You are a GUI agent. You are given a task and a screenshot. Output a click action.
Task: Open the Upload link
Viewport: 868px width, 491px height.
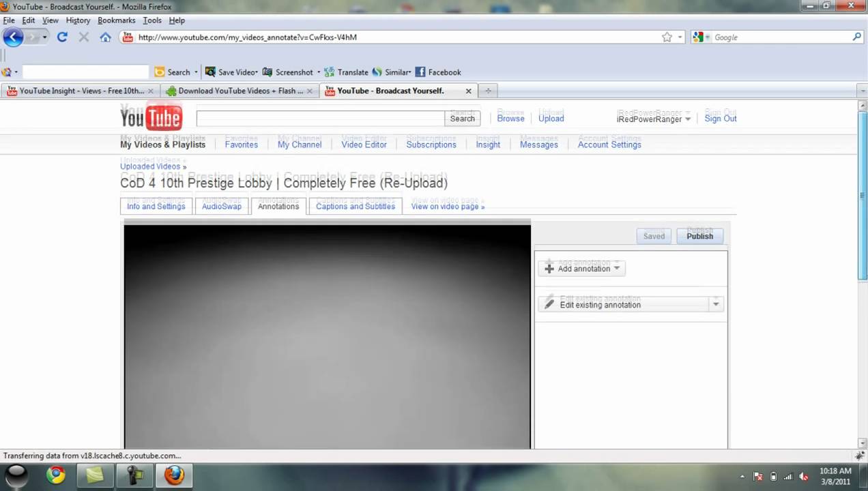pos(551,119)
